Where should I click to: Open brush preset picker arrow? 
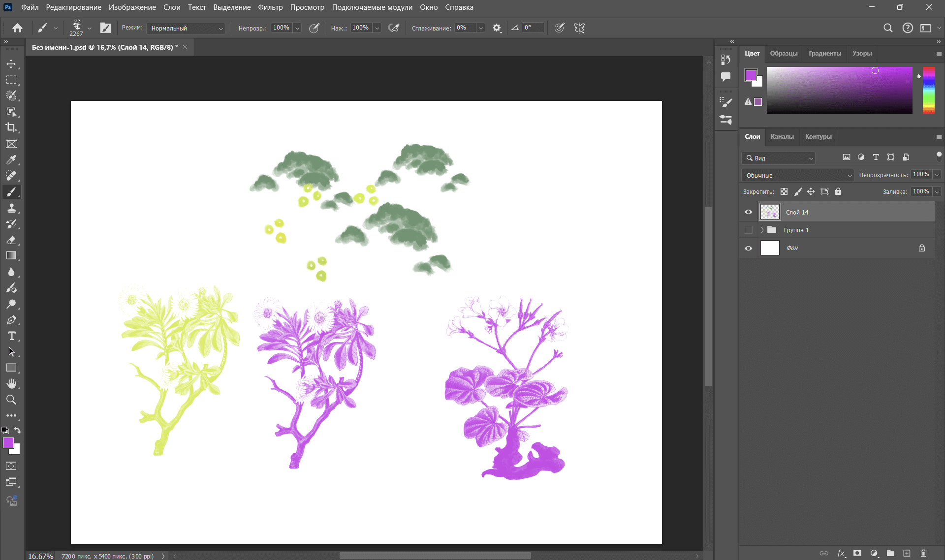(x=90, y=28)
